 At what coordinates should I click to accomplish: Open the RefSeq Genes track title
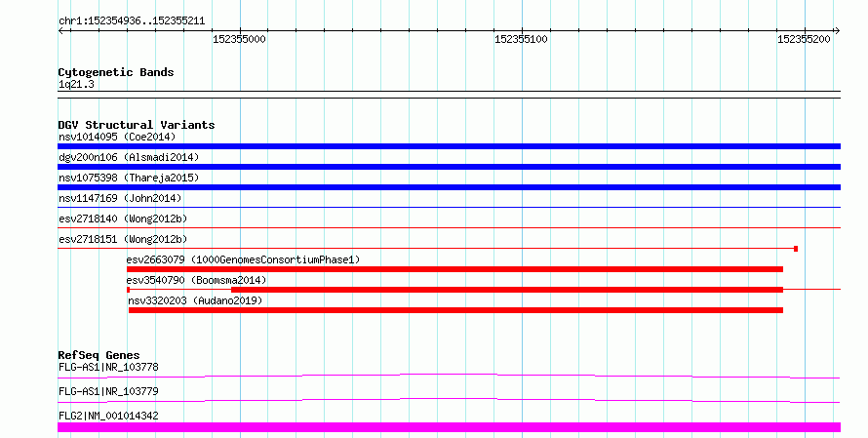[x=99, y=355]
